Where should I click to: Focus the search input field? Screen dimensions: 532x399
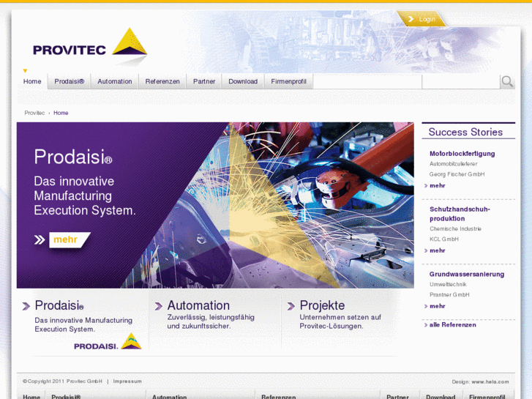(x=461, y=82)
